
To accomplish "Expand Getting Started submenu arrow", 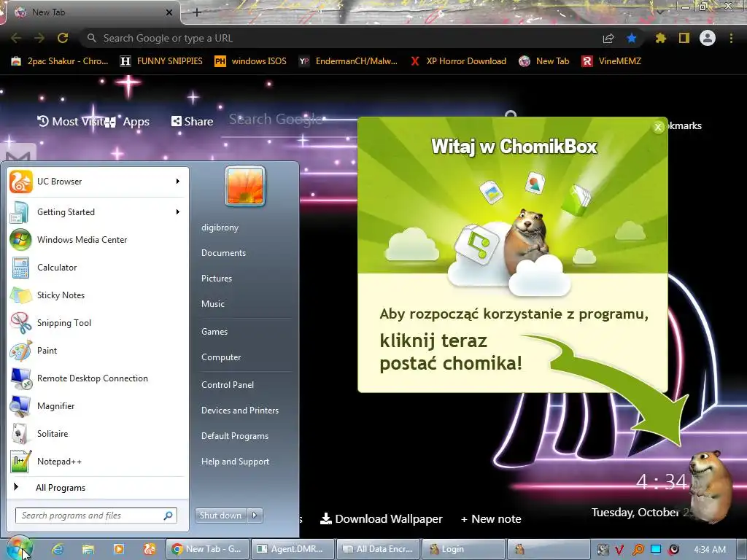I will pos(178,212).
